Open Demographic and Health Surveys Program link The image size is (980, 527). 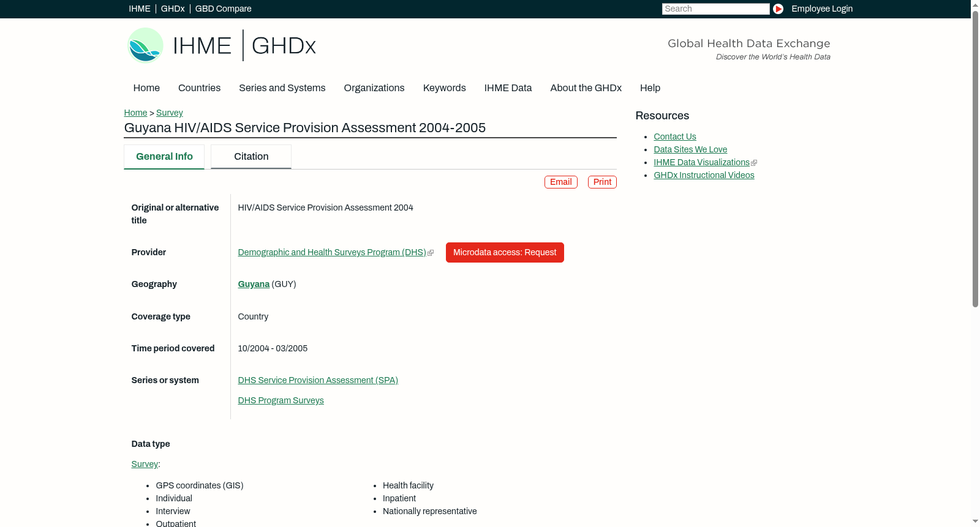click(332, 252)
